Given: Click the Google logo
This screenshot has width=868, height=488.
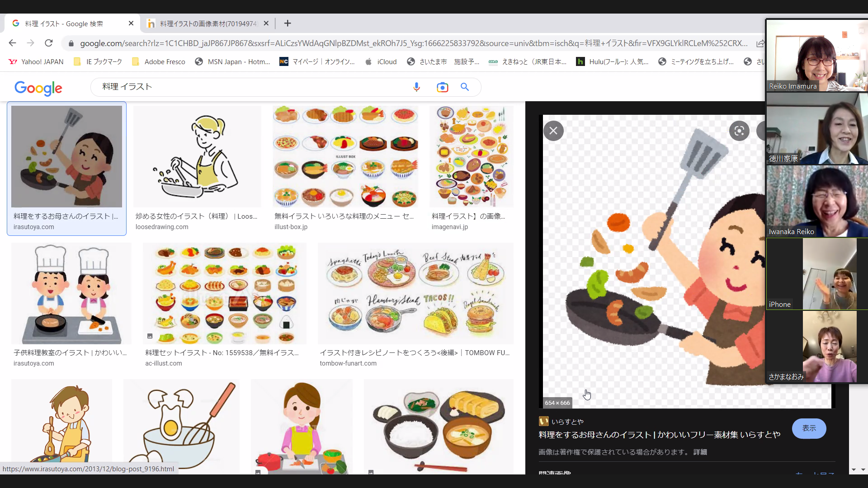Looking at the screenshot, I should (x=38, y=88).
